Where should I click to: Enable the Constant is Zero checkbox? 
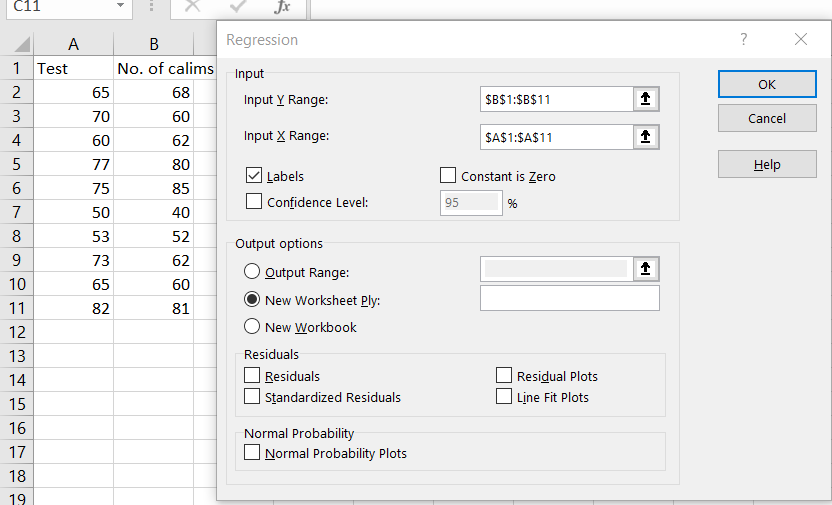448,176
